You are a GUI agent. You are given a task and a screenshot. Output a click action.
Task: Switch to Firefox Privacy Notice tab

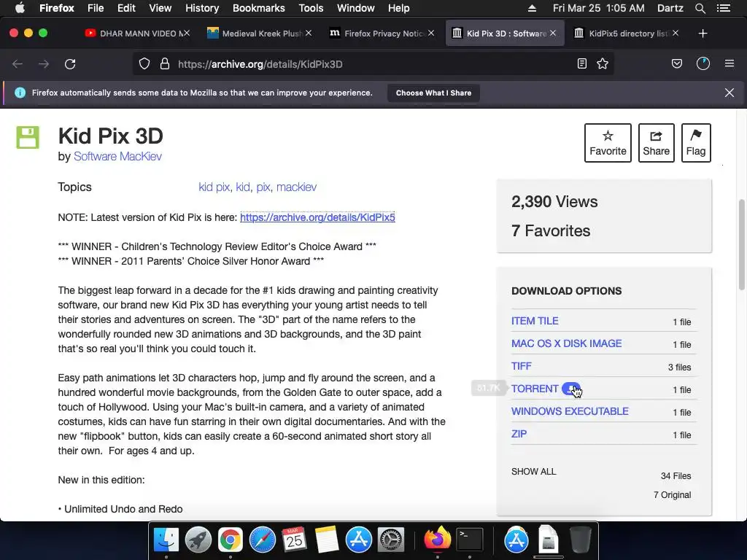tap(382, 34)
